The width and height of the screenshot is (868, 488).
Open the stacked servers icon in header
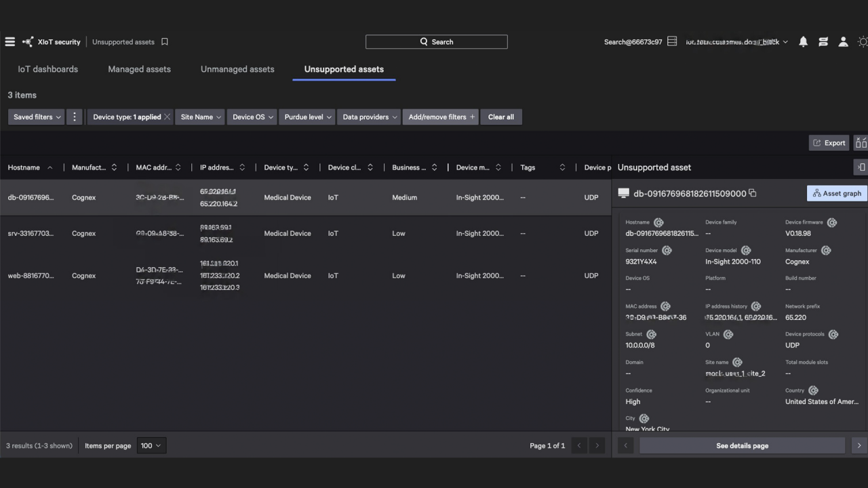pyautogui.click(x=823, y=42)
